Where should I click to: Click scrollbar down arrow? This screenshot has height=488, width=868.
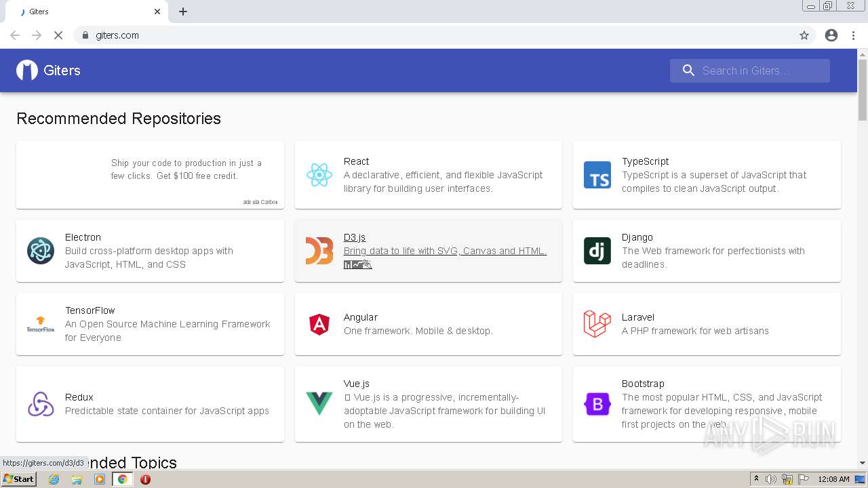coord(863,464)
